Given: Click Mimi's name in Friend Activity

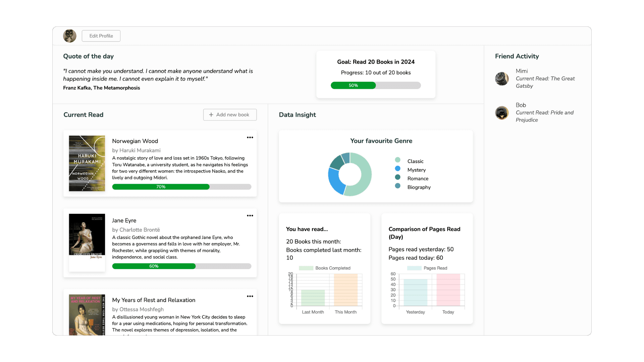Looking at the screenshot, I should coord(522,71).
